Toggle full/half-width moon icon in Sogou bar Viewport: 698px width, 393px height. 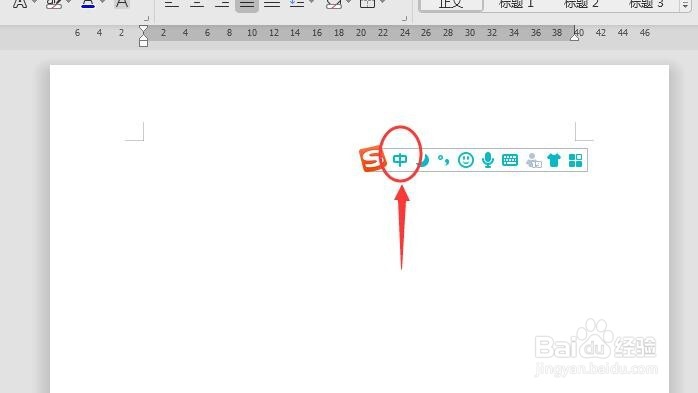pos(423,160)
